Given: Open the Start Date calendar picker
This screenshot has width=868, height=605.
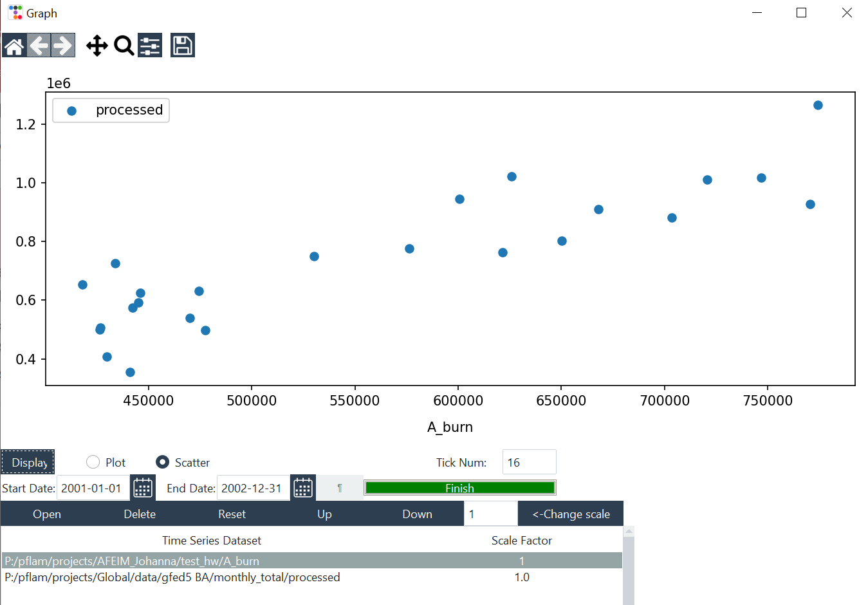Looking at the screenshot, I should click(143, 488).
